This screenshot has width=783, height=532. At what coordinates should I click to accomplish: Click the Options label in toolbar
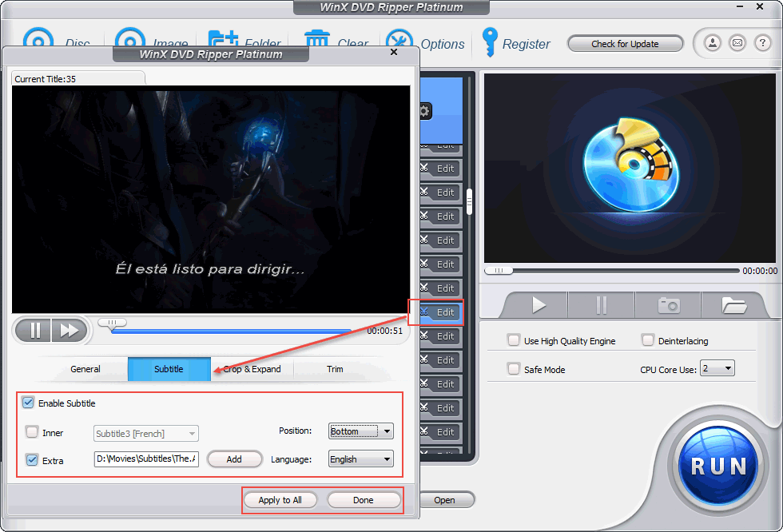[443, 45]
